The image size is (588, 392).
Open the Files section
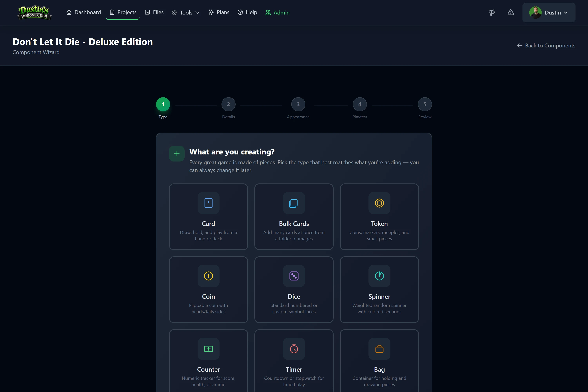[154, 12]
